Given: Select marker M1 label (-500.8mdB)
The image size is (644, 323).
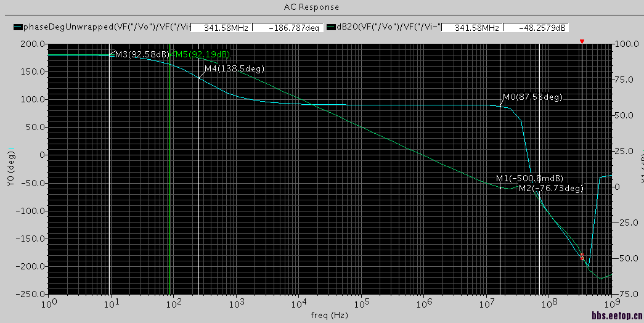Looking at the screenshot, I should coord(529,178).
